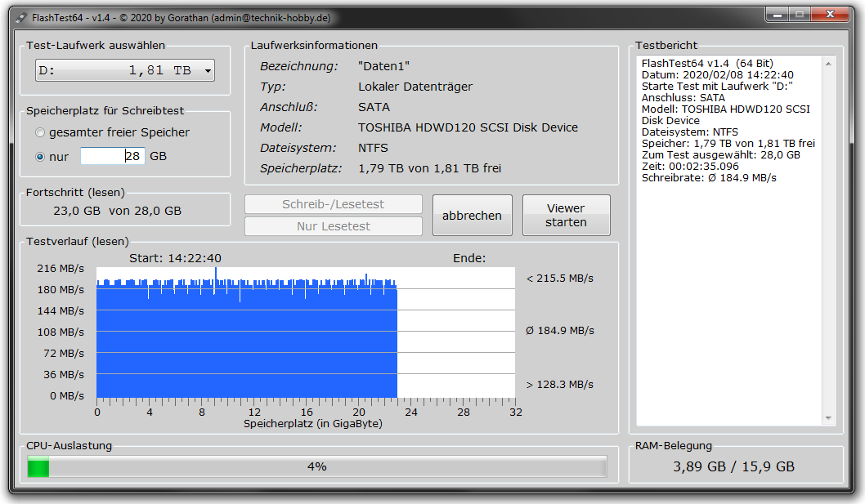Click the Testbericht scrollbar up arrow
The width and height of the screenshot is (865, 504).
pos(829,63)
